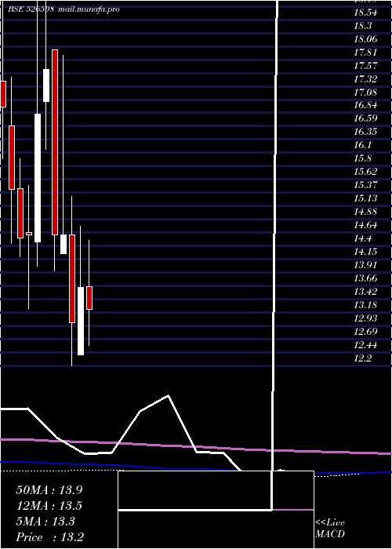Select the 17.32 price axis label

(365, 79)
